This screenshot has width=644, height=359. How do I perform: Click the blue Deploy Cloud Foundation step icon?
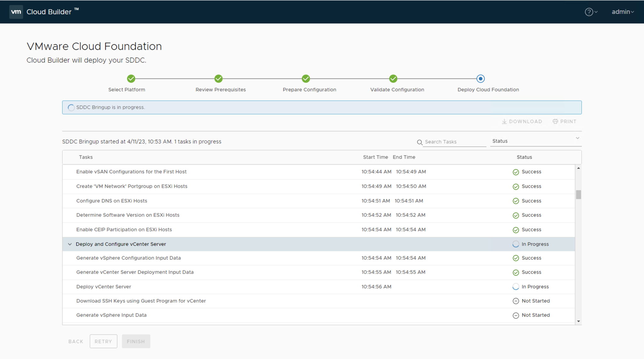click(480, 79)
